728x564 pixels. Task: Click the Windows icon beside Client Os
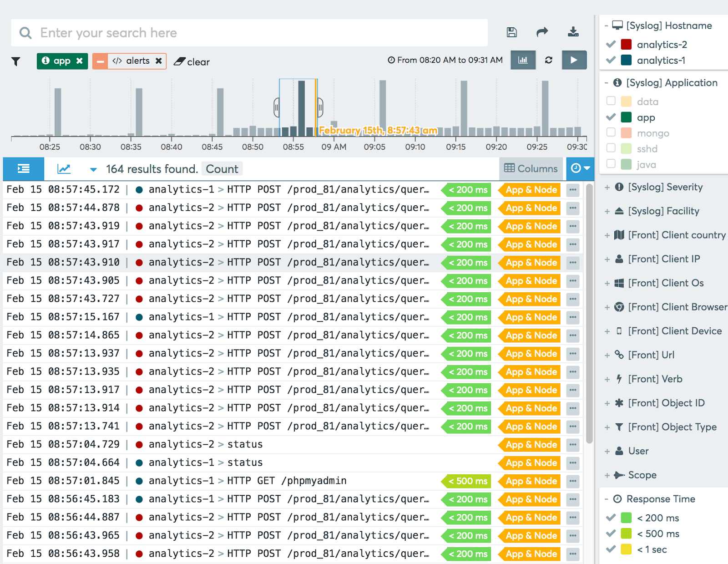619,283
